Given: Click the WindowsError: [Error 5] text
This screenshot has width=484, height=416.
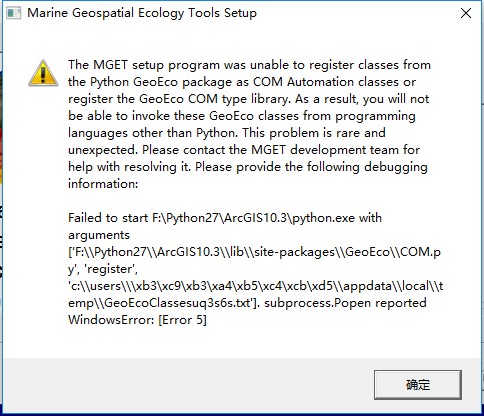Looking at the screenshot, I should (x=137, y=320).
